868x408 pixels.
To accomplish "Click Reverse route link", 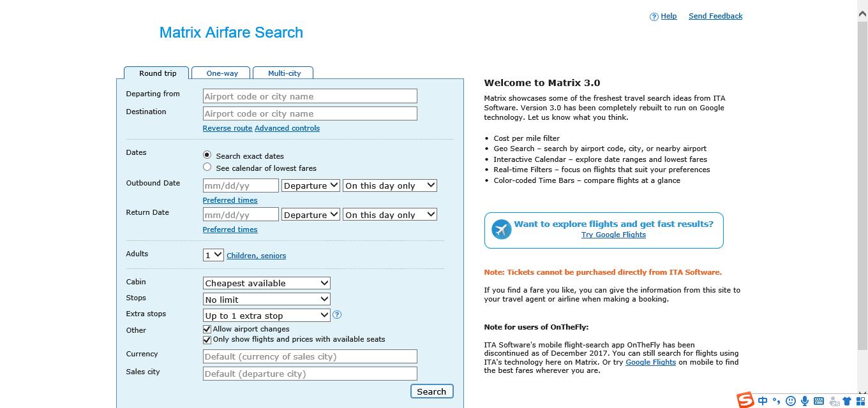I will 227,128.
